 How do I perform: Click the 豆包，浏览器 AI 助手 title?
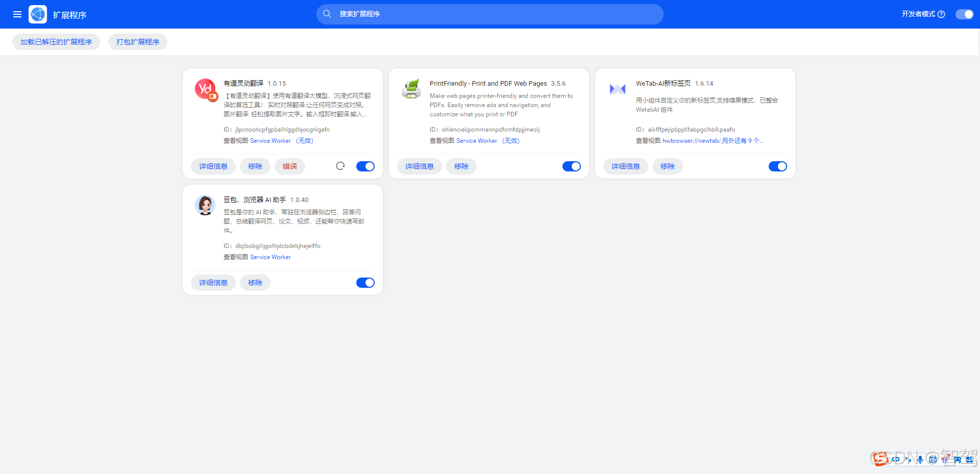[255, 199]
